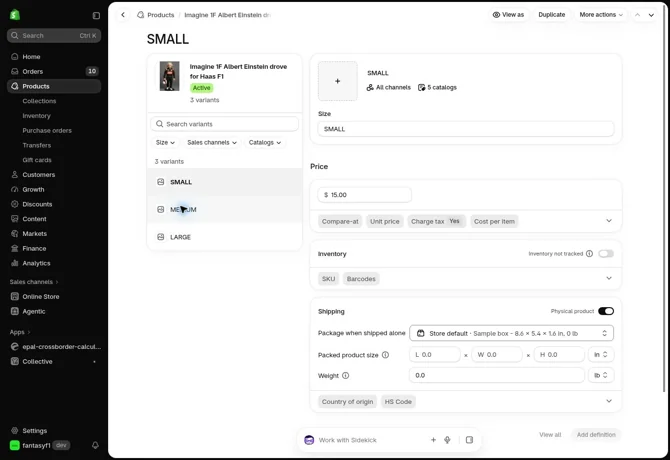Open the More actions dropdown

pos(601,15)
